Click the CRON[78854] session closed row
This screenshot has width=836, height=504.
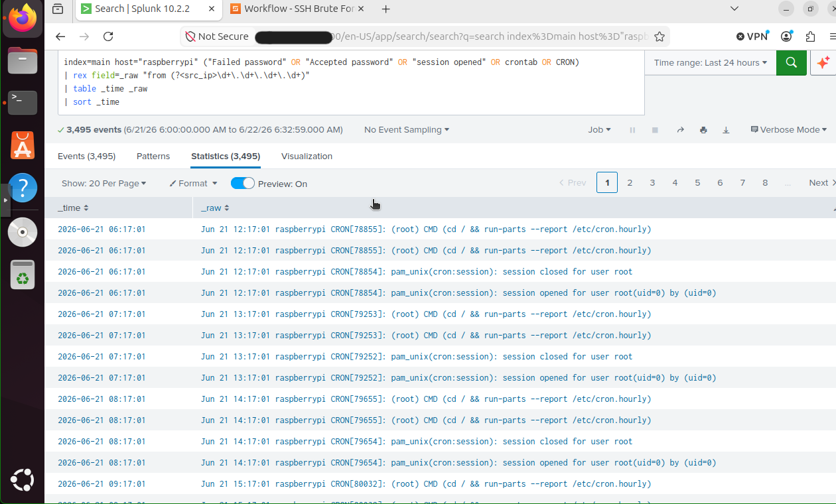440,272
